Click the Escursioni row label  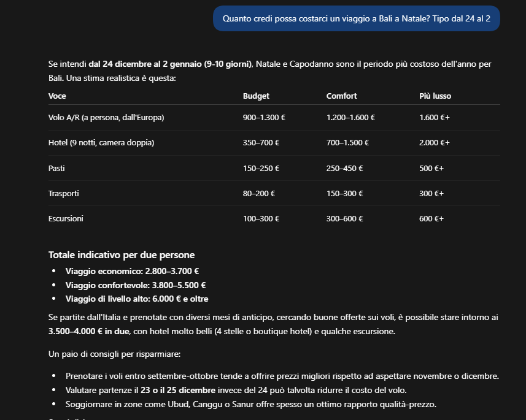pyautogui.click(x=66, y=218)
